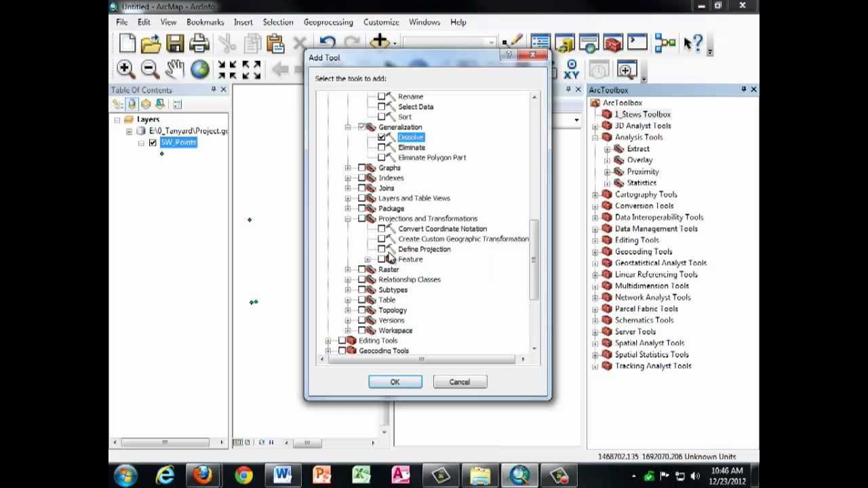Click the Fixed Zoom In arrows icon
Image resolution: width=868 pixels, height=488 pixels.
[227, 68]
